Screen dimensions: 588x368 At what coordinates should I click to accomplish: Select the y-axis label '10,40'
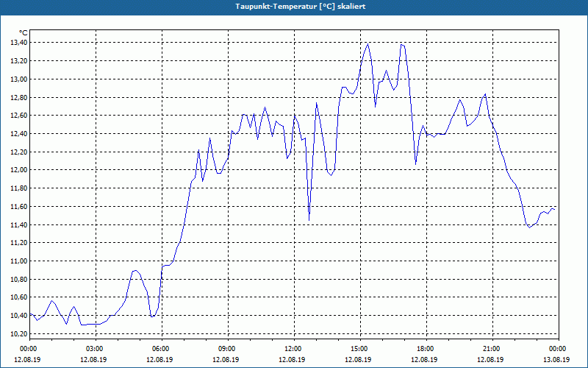pos(18,316)
